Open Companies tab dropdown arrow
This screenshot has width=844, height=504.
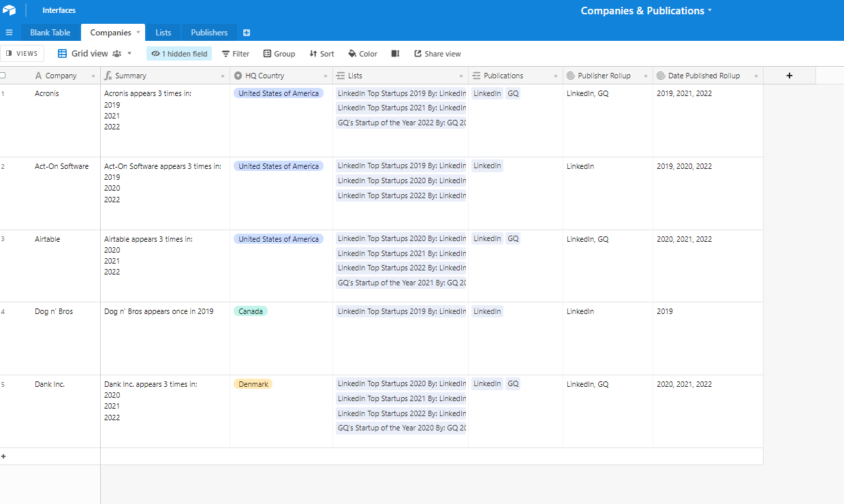138,32
